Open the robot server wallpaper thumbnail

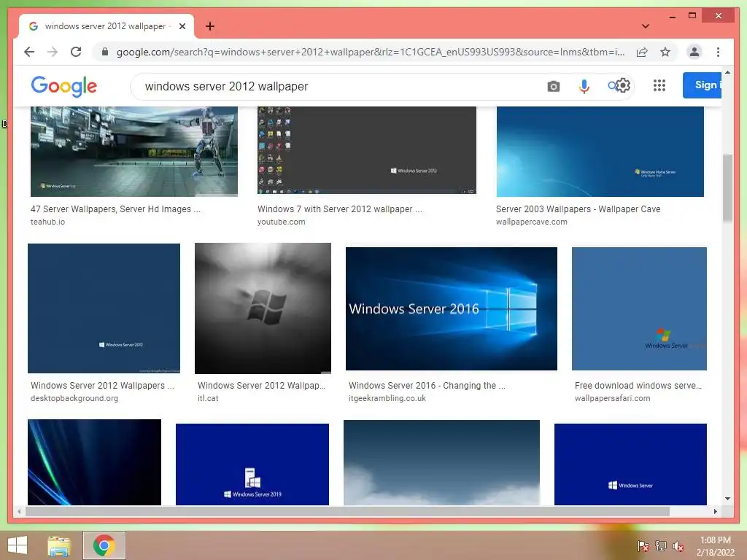(134, 152)
